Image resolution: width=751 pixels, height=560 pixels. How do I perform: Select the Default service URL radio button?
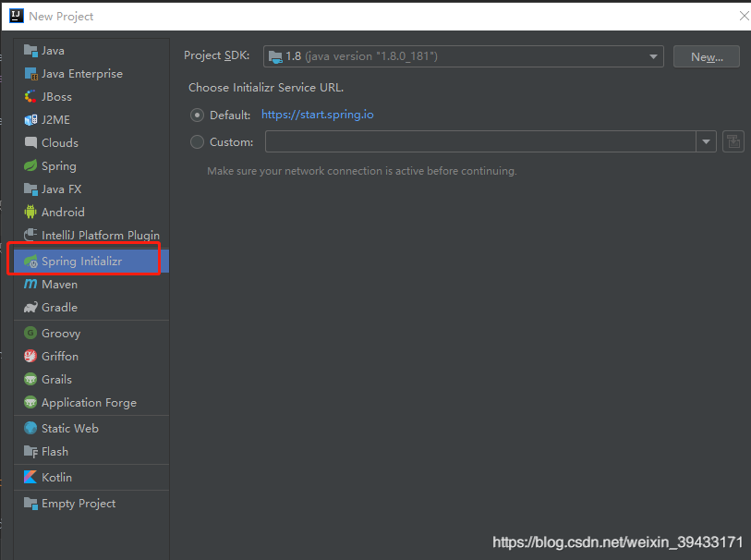[x=198, y=116]
